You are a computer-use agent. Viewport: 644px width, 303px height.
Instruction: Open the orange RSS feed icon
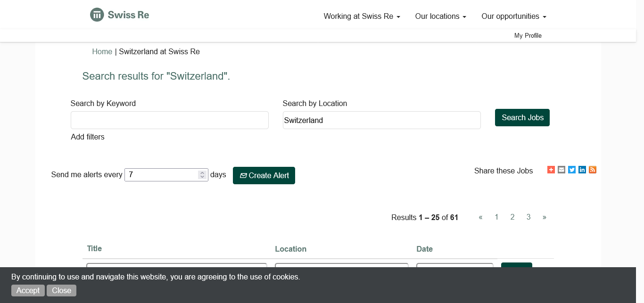coord(593,170)
